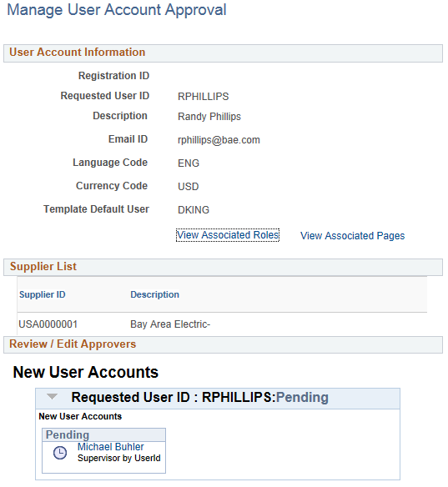Click the Supervisor by UserId text
The image size is (448, 487).
click(119, 458)
